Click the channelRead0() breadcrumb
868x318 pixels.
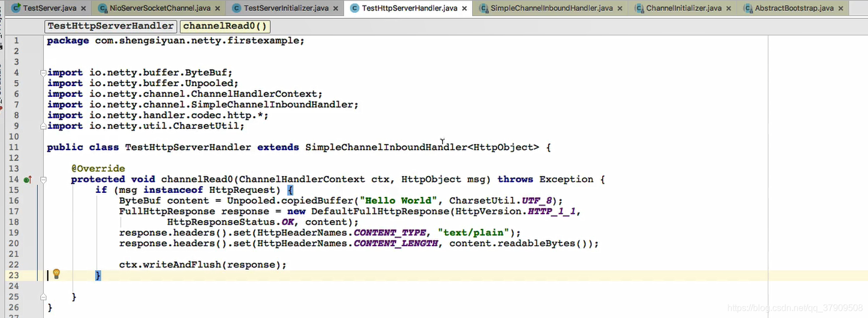pos(225,26)
